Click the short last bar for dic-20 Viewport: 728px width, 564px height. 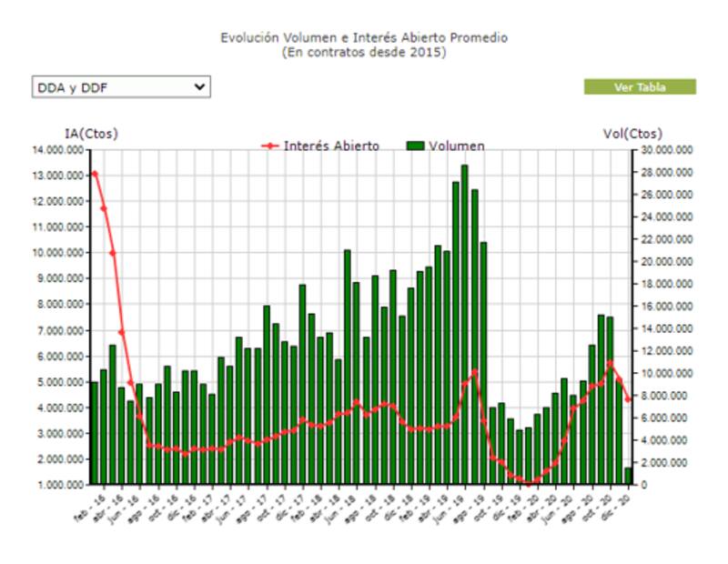[628, 475]
